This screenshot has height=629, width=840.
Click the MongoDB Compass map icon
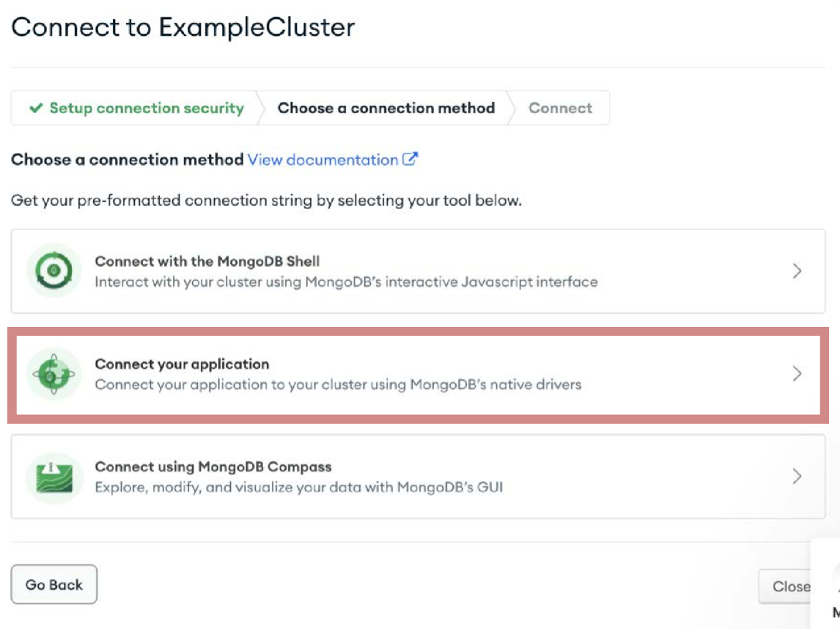[x=54, y=477]
